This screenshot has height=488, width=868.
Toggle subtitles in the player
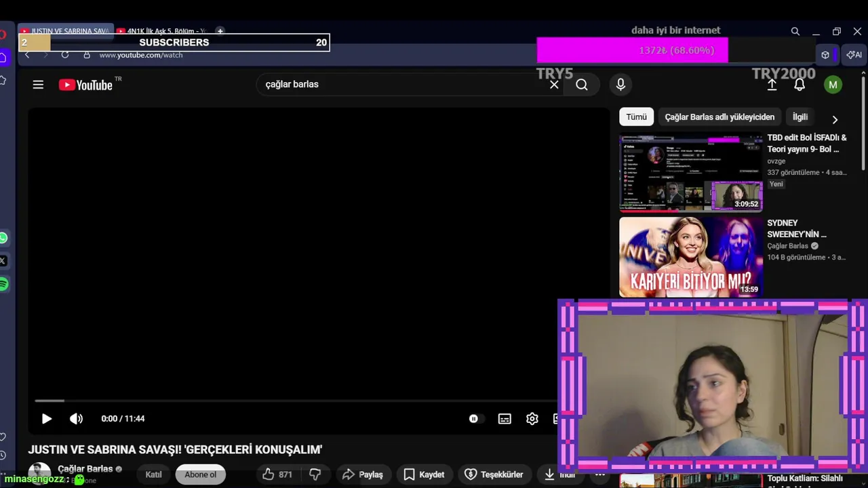pos(505,419)
